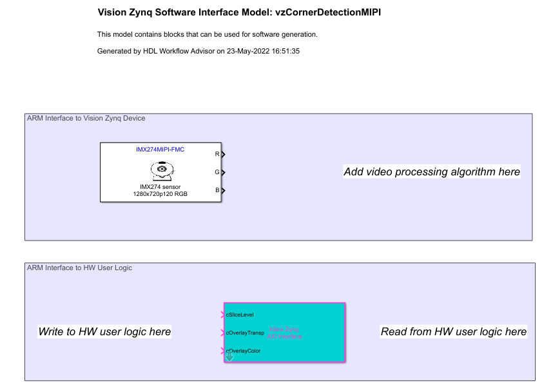Click the R output port arrow
553x392 pixels.
coord(222,154)
